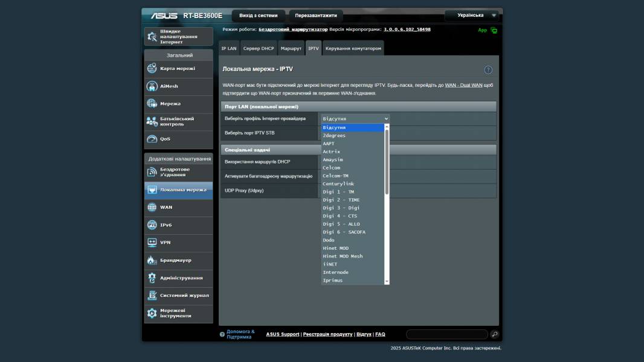Click the dropdown list scrollbar thumb

point(387,162)
